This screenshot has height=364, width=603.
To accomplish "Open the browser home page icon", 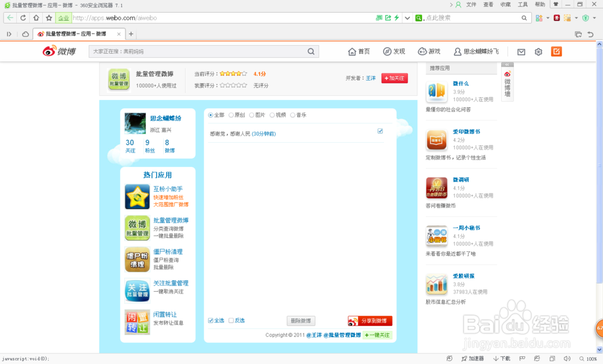I will pos(36,17).
